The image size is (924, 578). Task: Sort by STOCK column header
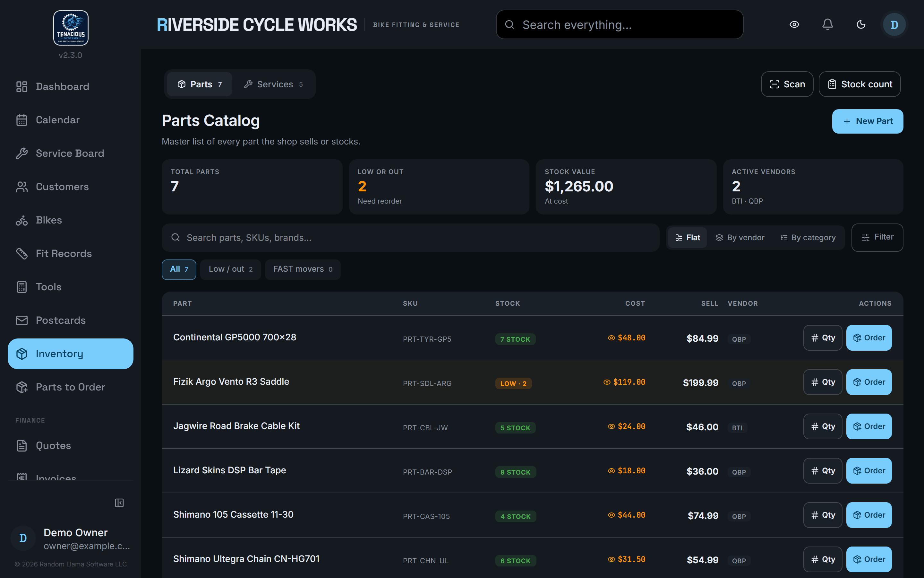508,303
